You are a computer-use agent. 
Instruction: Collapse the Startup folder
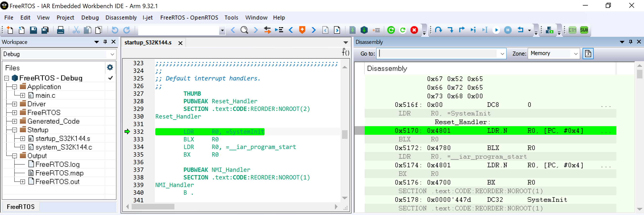pyautogui.click(x=15, y=130)
